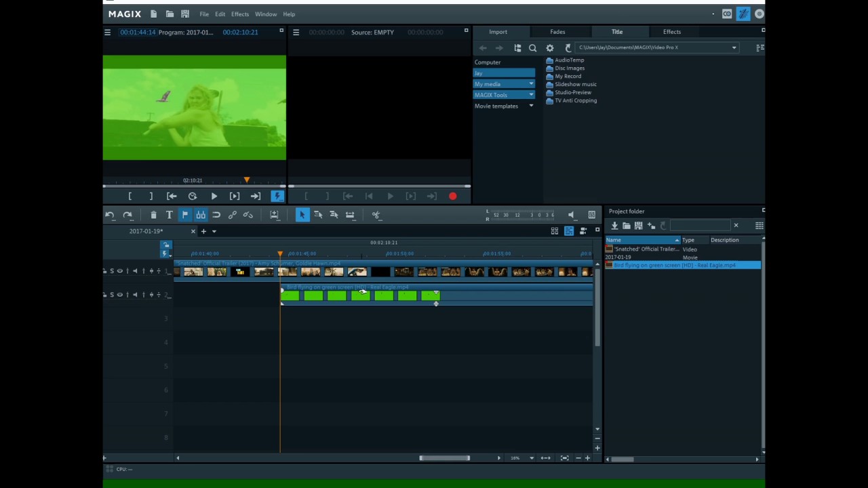Switch to the Title tab
Image resolution: width=868 pixels, height=488 pixels.
[x=617, y=32]
